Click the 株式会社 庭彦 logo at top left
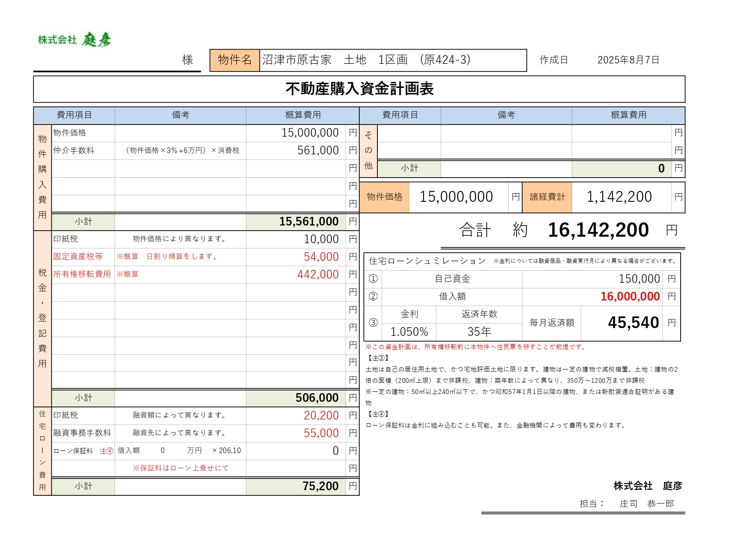Viewport: 756px width, 535px height. pos(74,40)
